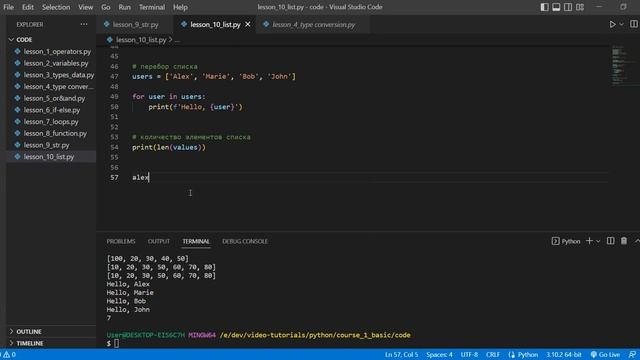640x360 pixels.
Task: Click warnings count in status bar
Action: point(9,354)
